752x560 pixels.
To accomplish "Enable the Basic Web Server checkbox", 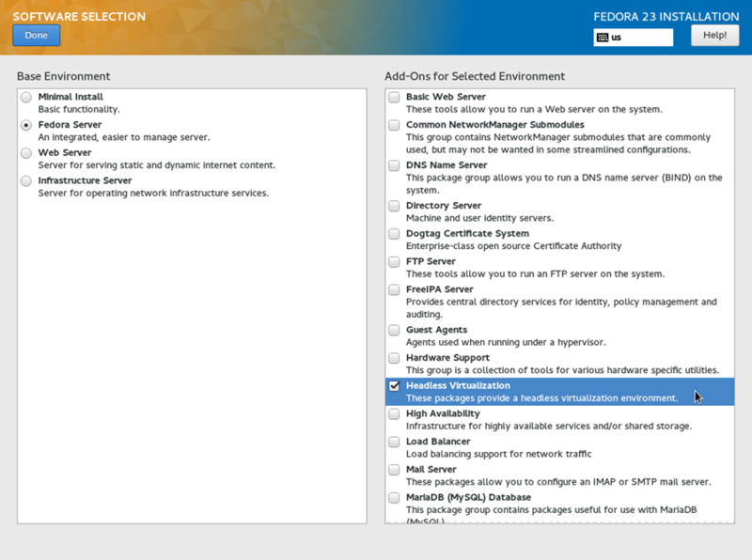I will [395, 97].
